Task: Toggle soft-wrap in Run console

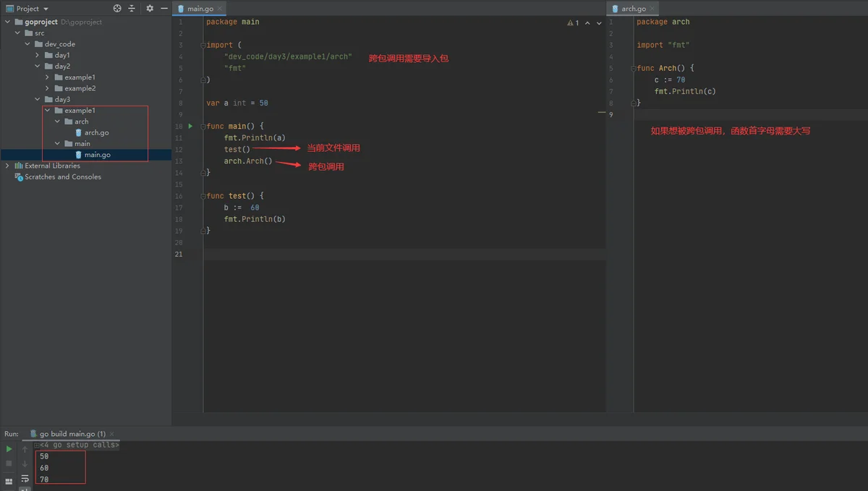Action: (25, 478)
